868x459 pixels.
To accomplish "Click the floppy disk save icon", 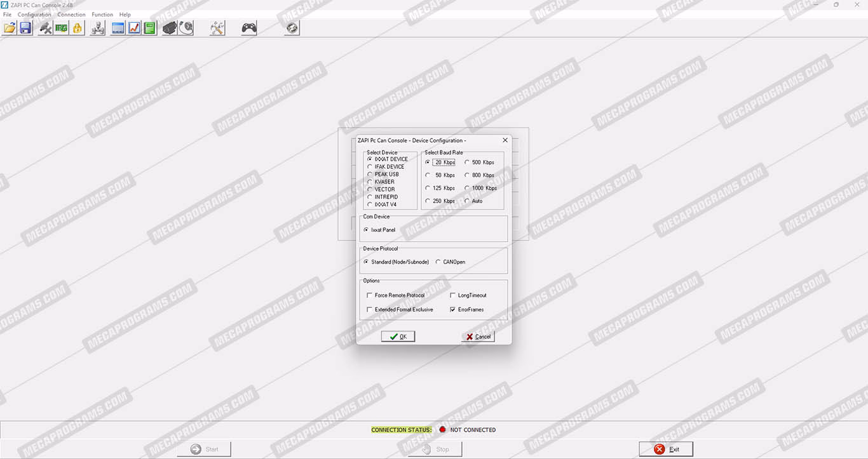I will 25,28.
